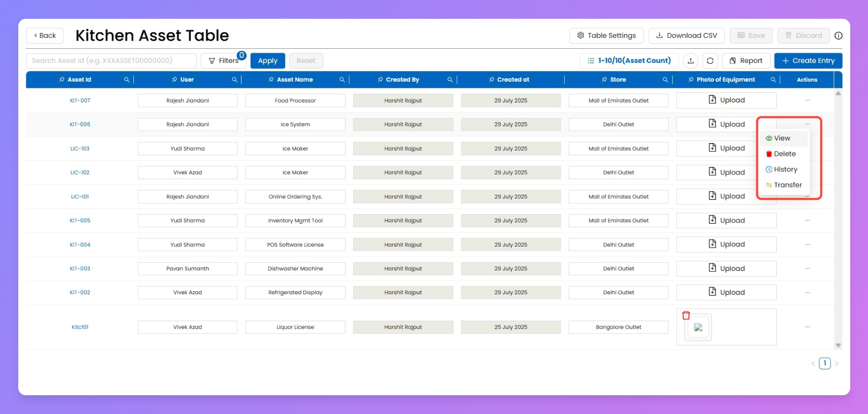868x414 pixels.
Task: Click search icon in Asset Name column
Action: coord(342,80)
